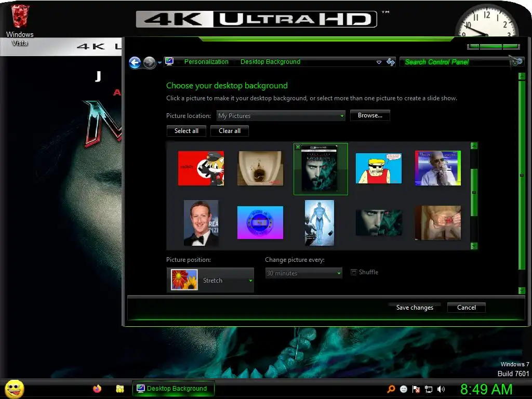The image size is (532, 399).
Task: Click the thumbnail list scroll down arrow
Action: (474, 246)
